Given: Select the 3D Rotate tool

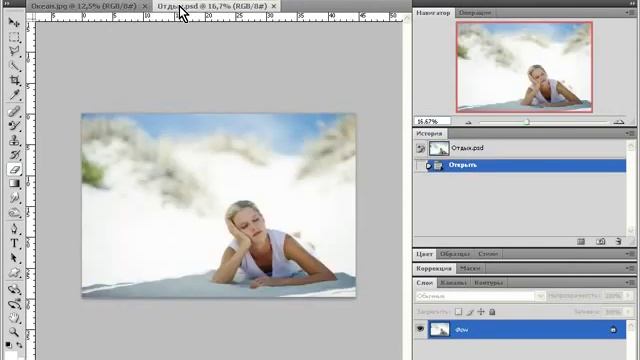Looking at the screenshot, I should click(14, 289).
